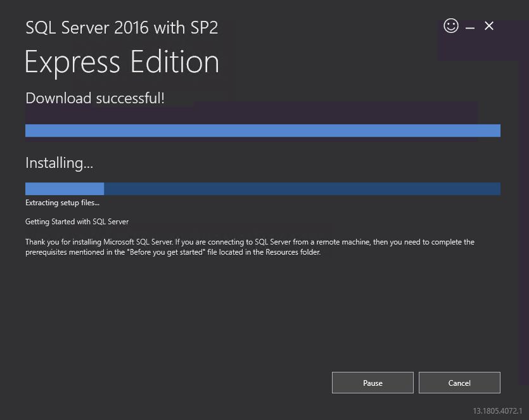This screenshot has width=529, height=420.
Task: Click the Installing progress bar
Action: point(262,188)
